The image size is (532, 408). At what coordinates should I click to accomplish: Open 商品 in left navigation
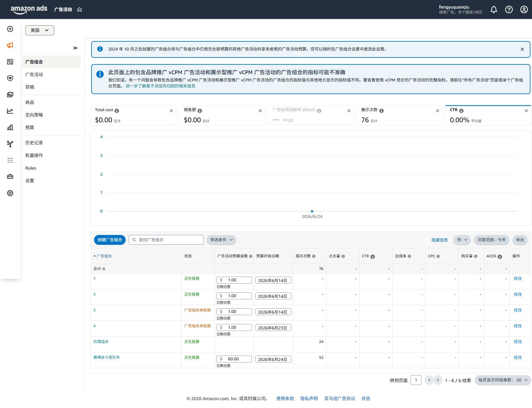(x=30, y=102)
